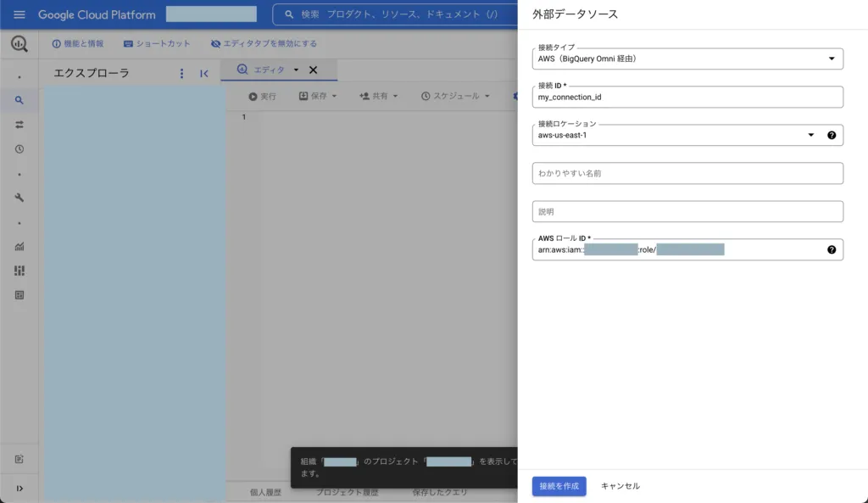868x503 pixels.
Task: Click 機能と情報 link
Action: pos(78,44)
